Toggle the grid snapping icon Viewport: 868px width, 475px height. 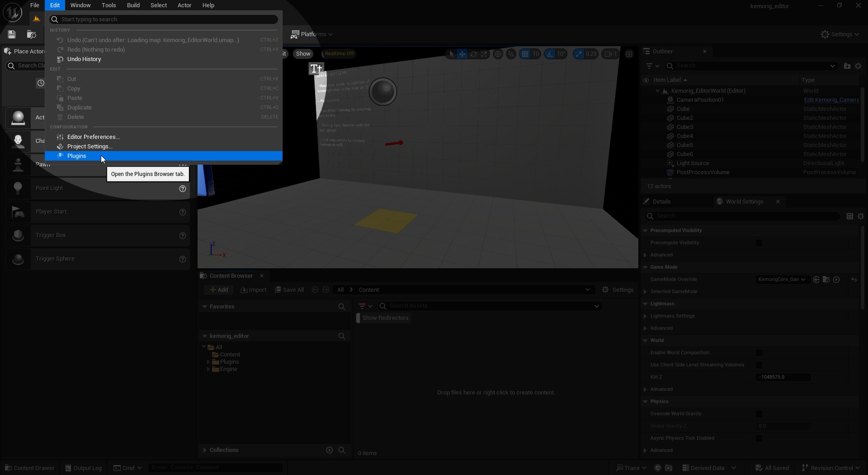pyautogui.click(x=525, y=54)
